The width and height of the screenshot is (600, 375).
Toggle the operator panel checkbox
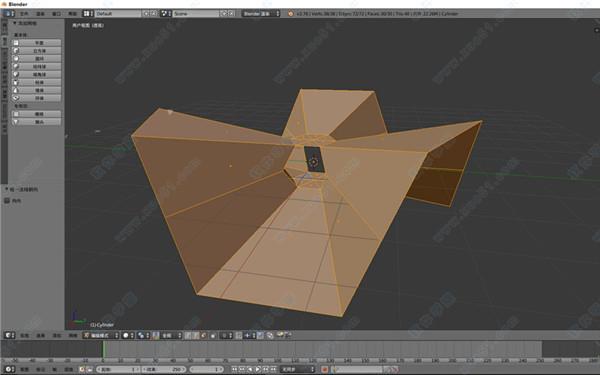coord(7,201)
